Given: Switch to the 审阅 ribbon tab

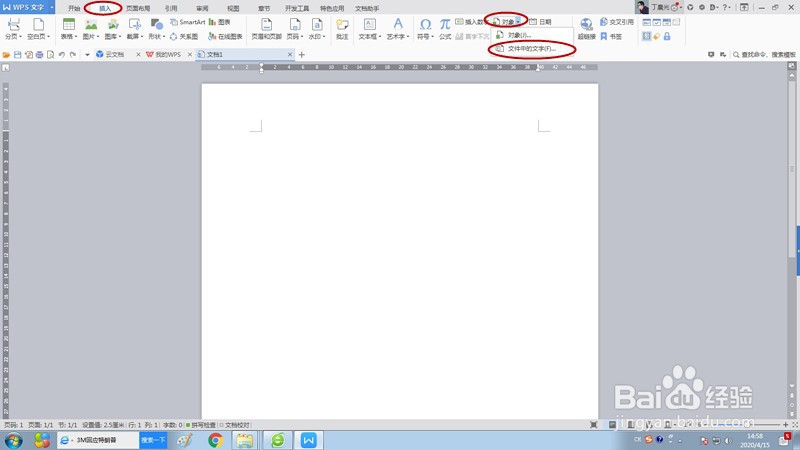Looking at the screenshot, I should click(202, 8).
